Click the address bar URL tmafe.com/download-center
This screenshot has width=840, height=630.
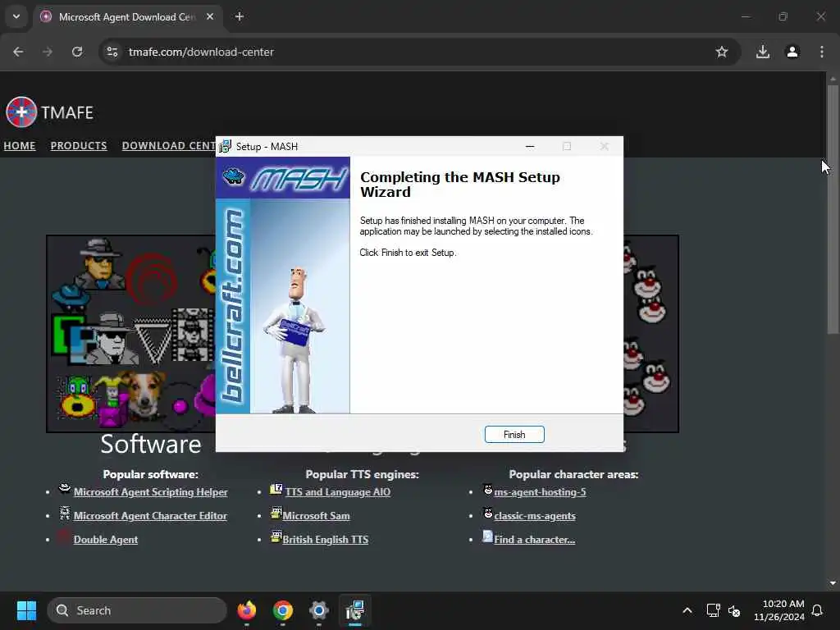tap(201, 52)
